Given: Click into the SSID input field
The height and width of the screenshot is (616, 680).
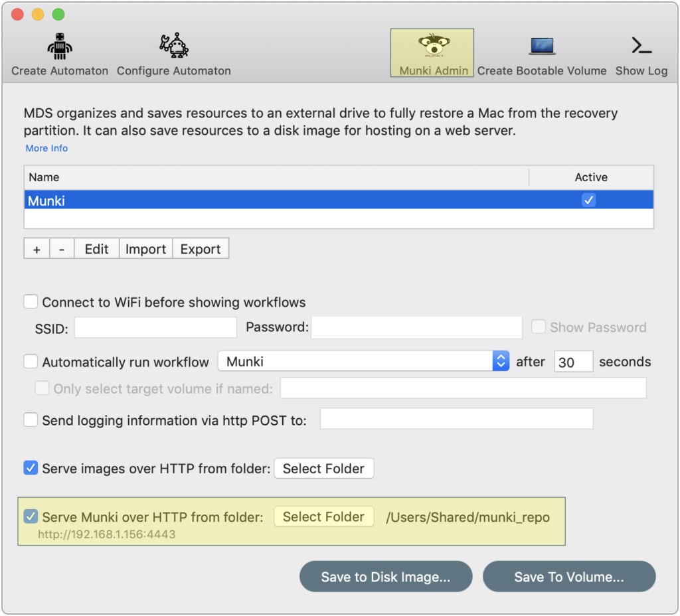Looking at the screenshot, I should pyautogui.click(x=155, y=327).
